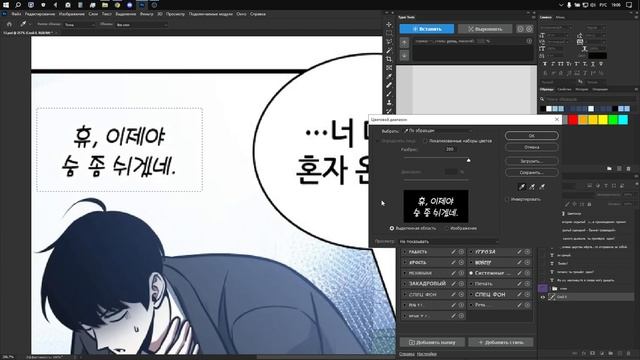The width and height of the screenshot is (640, 360).
Task: Open Windows Start menu
Action: click(x=6, y=5)
